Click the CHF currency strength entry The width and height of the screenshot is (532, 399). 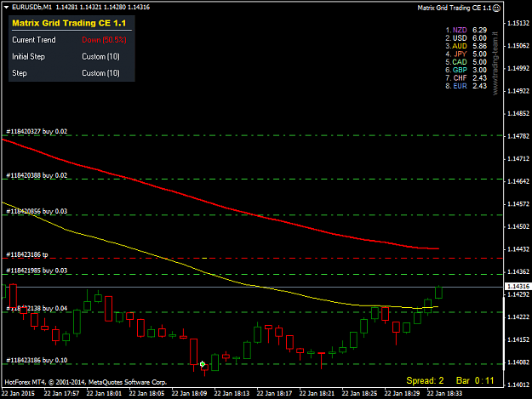(466, 78)
